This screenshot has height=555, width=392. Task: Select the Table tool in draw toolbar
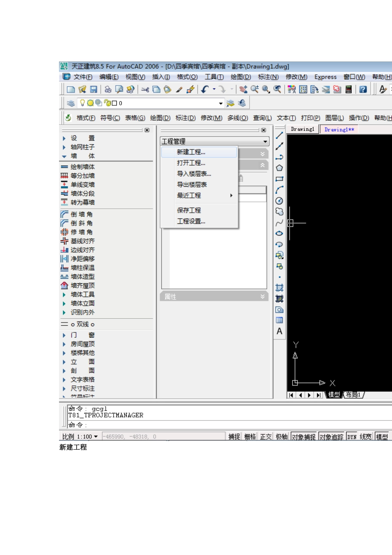pos(279,320)
